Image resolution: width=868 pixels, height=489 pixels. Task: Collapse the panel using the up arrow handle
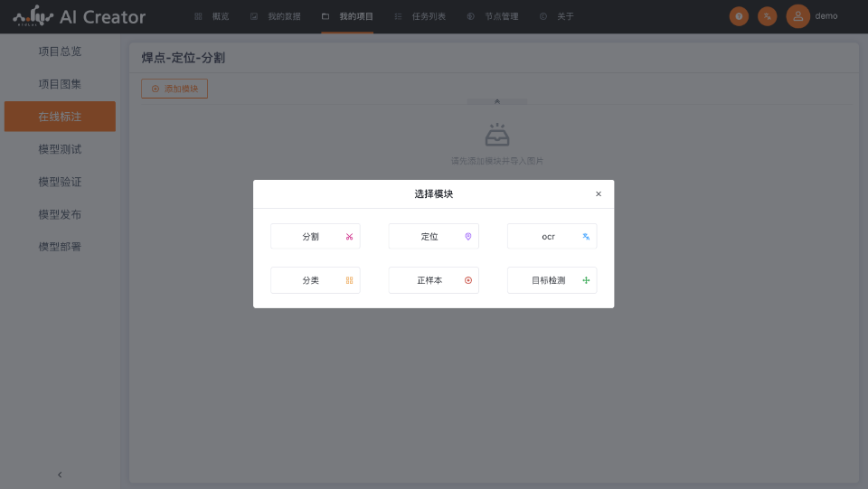point(497,101)
